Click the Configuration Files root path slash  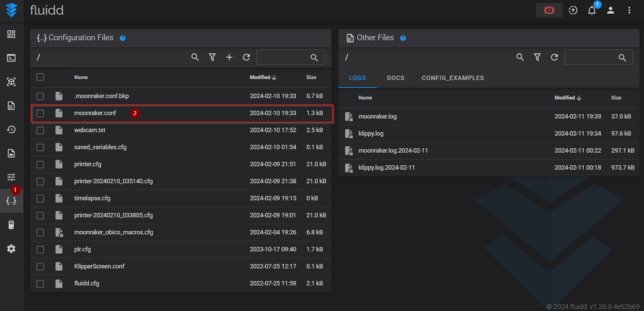(x=38, y=57)
